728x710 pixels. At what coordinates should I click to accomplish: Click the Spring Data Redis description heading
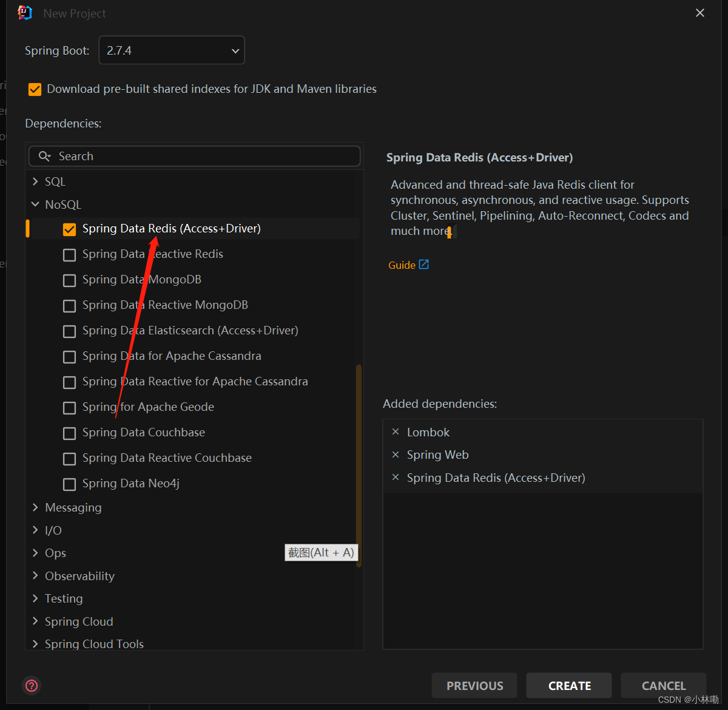(x=479, y=157)
